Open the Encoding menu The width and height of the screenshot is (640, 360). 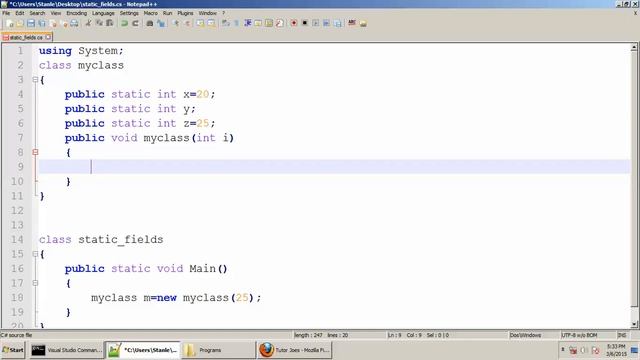(77, 13)
